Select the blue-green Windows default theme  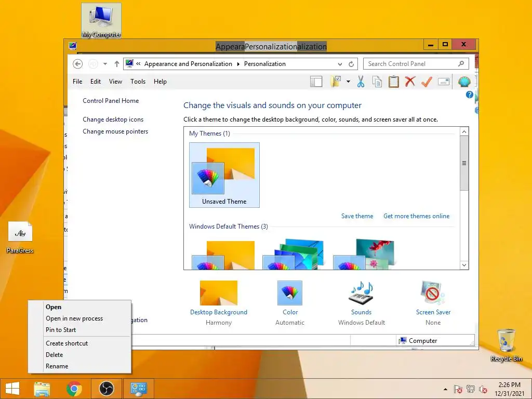[x=293, y=254]
